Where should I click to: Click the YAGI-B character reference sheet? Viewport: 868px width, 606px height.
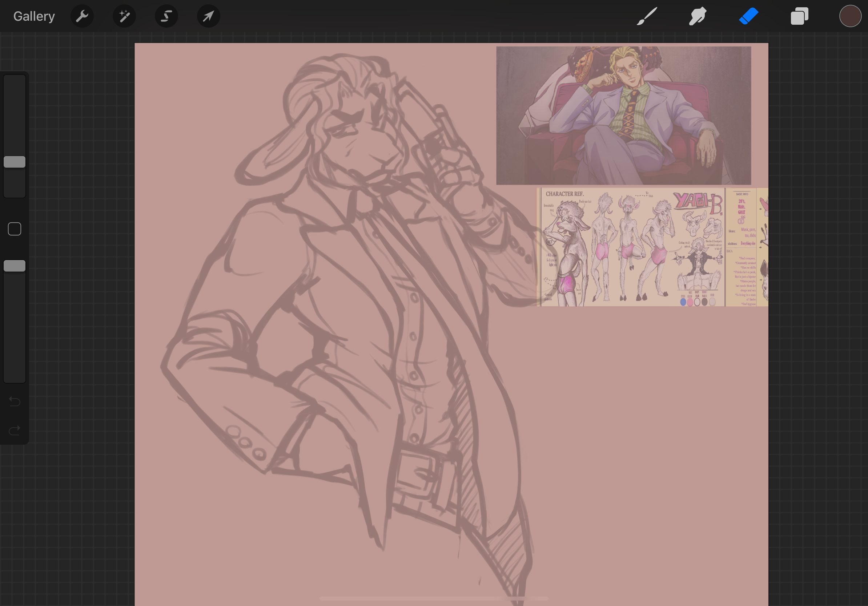[x=631, y=247]
